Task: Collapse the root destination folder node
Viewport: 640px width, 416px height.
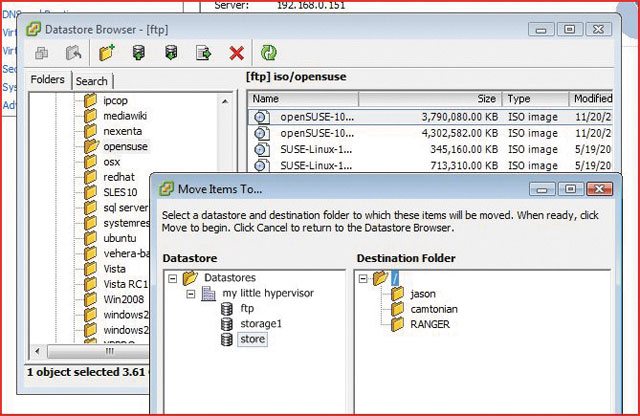Action: click(x=363, y=278)
